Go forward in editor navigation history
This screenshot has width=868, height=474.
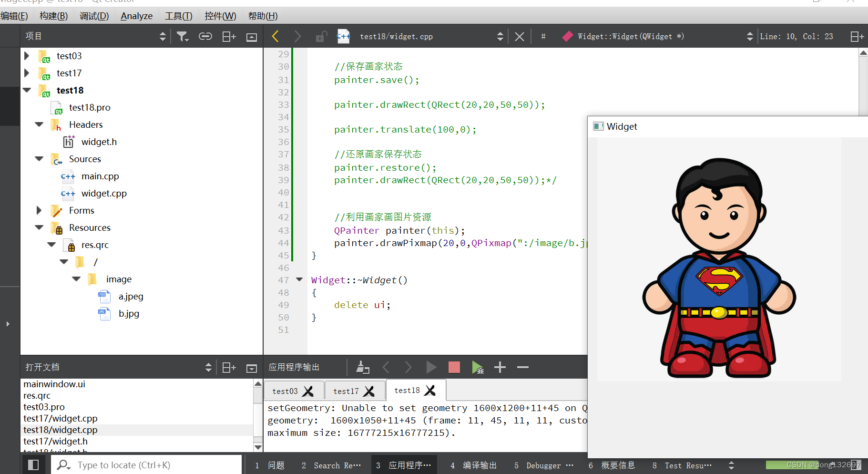point(298,36)
